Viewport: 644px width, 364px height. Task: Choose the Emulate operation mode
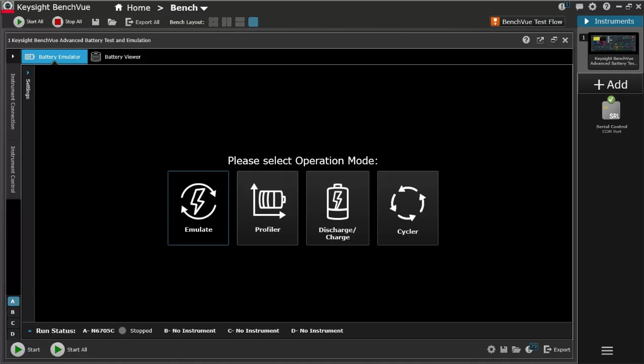pos(198,208)
